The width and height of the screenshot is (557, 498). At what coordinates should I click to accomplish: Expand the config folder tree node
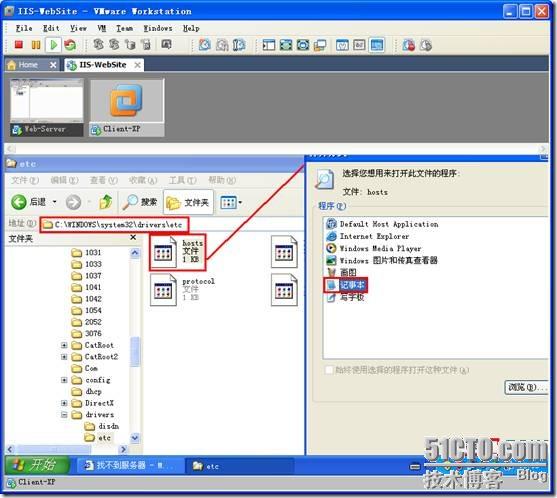tap(64, 380)
